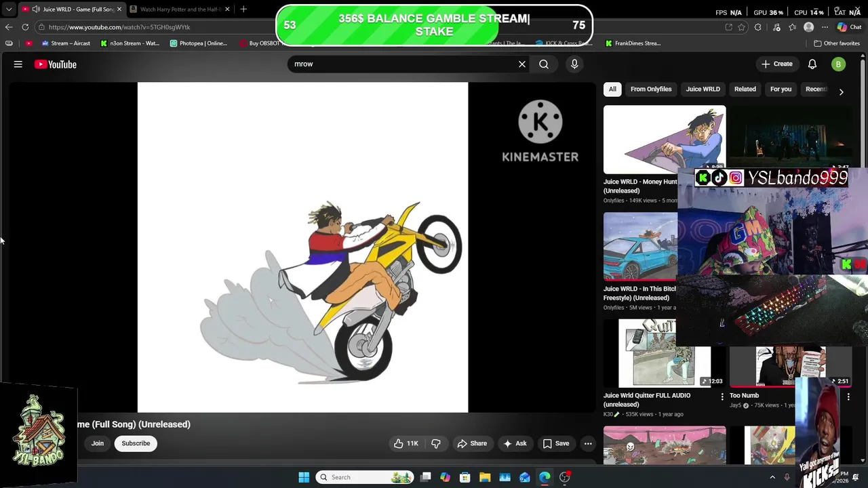Like the video with thumbs up
868x488 pixels.
[406, 443]
